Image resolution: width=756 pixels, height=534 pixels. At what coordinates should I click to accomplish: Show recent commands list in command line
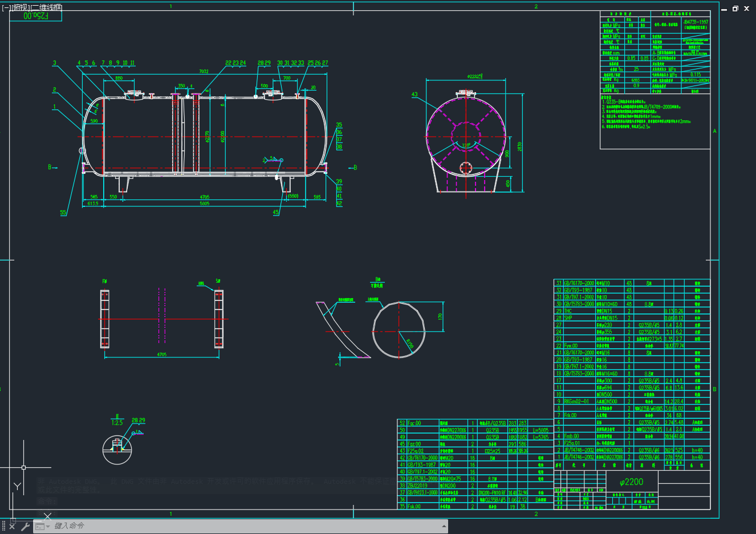42,527
